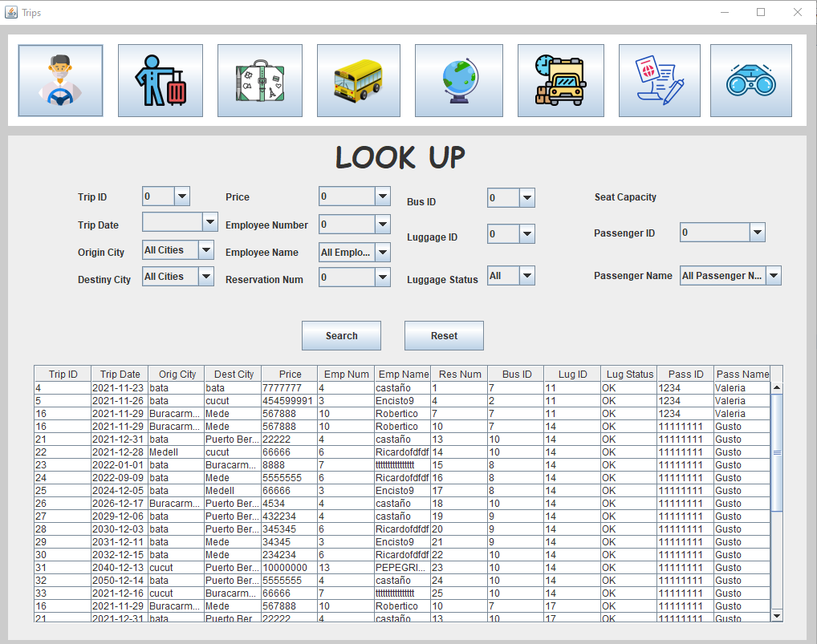
Task: Click the Pass Name column header
Action: (742, 374)
